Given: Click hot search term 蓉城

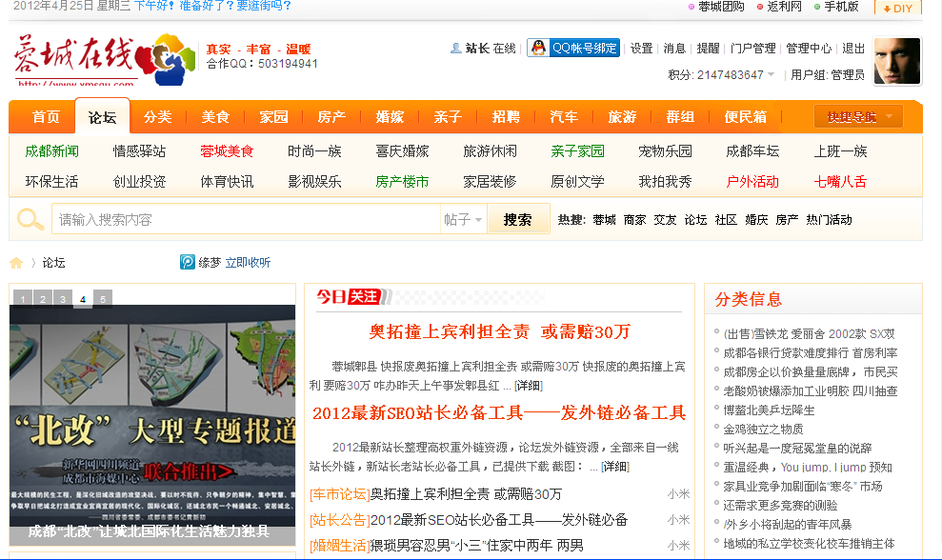Looking at the screenshot, I should point(605,220).
